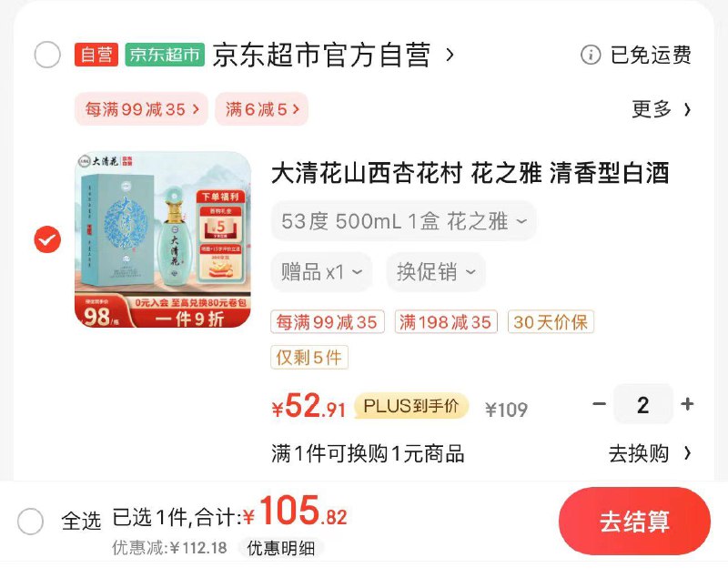Select the store checkbox for 京东超市官方自营

click(47, 55)
